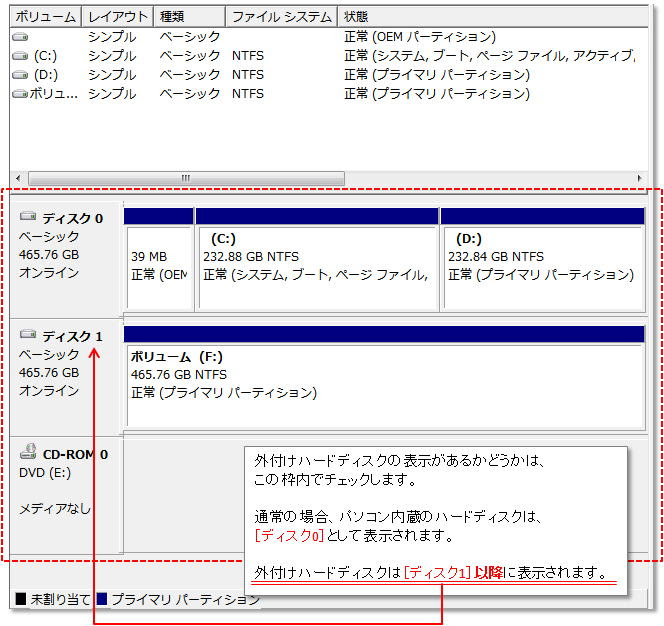Image resolution: width=664 pixels, height=626 pixels.
Task: Select the ボリュ... volume drive icon
Action: tap(20, 93)
